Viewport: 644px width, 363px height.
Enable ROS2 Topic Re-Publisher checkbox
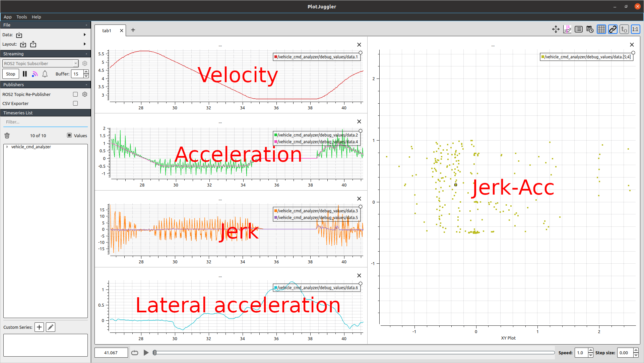click(75, 94)
